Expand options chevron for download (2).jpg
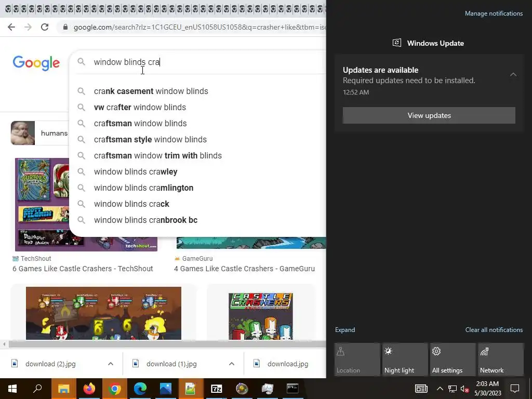The height and width of the screenshot is (399, 532). point(111,364)
